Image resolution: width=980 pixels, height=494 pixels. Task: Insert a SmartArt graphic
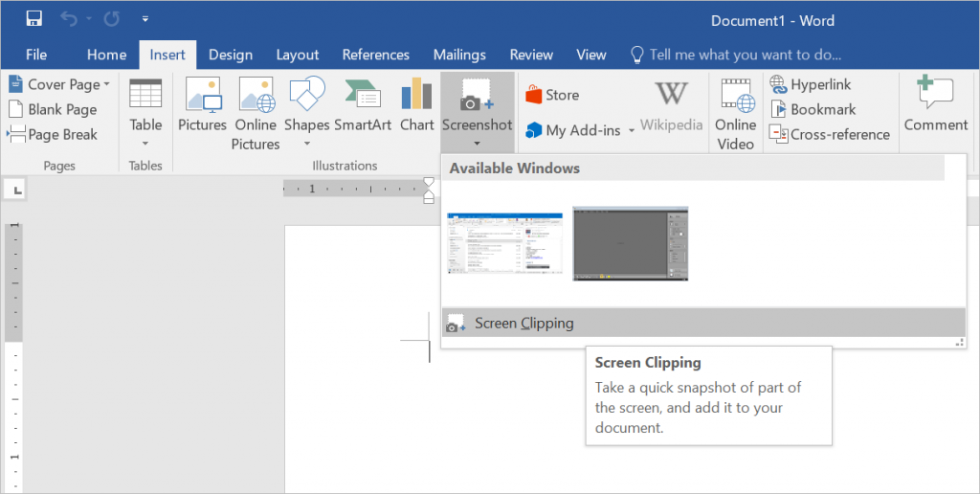363,106
